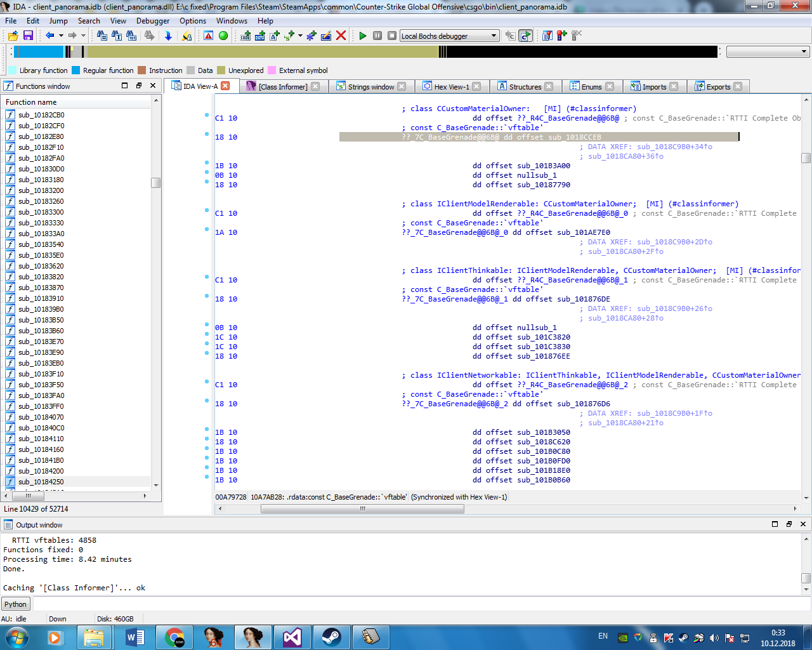Click the add breakpoint icon in toolbar
This screenshot has height=650, width=812.
561,36
